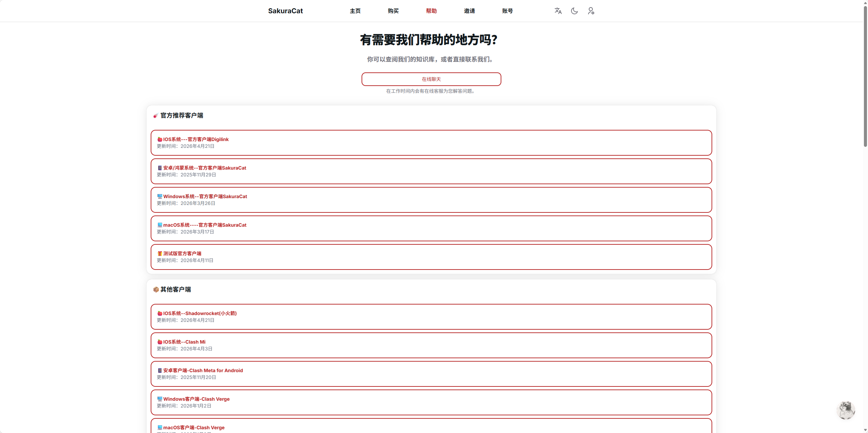Click 更新时间：2026年3月26日 text
The image size is (868, 433).
pyautogui.click(x=186, y=203)
